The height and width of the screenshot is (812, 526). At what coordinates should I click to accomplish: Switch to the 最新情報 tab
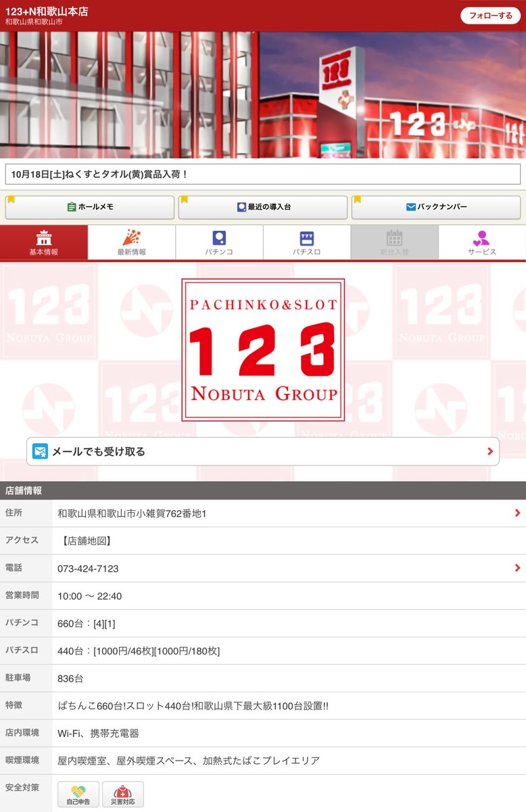point(131,242)
